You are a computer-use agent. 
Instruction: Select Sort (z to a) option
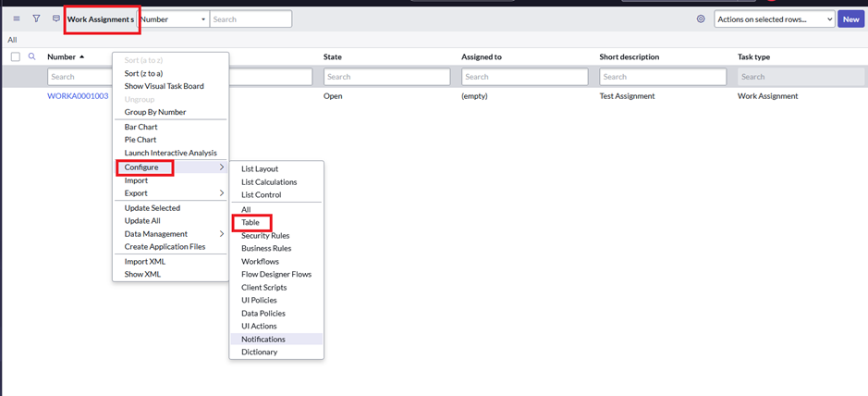[x=150, y=73]
